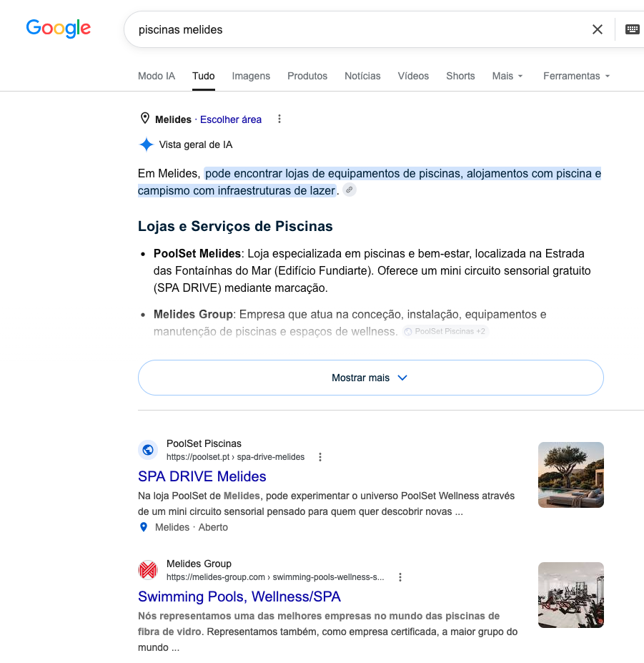Switch to the Vídeos tab

pyautogui.click(x=413, y=76)
